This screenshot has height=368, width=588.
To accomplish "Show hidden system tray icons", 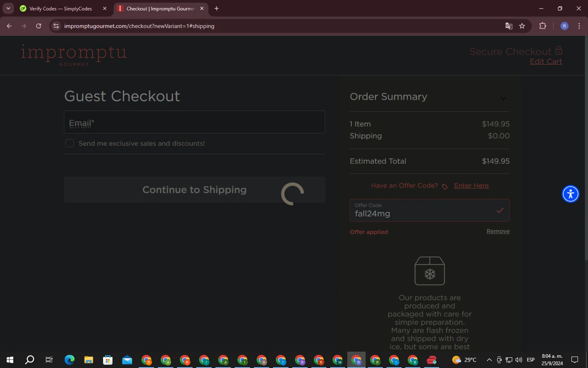I will [489, 360].
